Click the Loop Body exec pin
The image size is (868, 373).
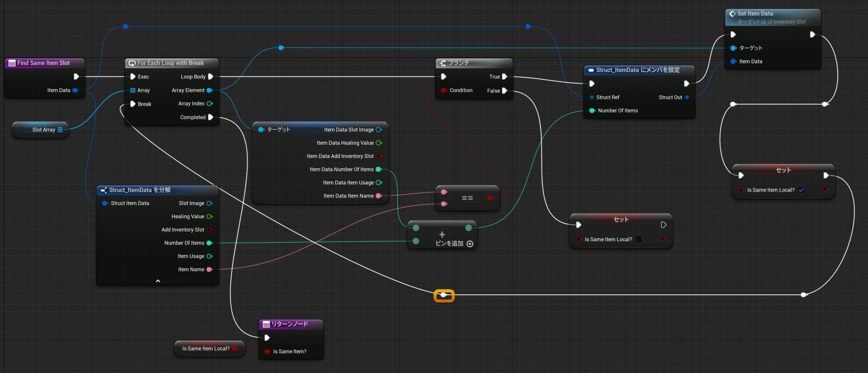210,77
